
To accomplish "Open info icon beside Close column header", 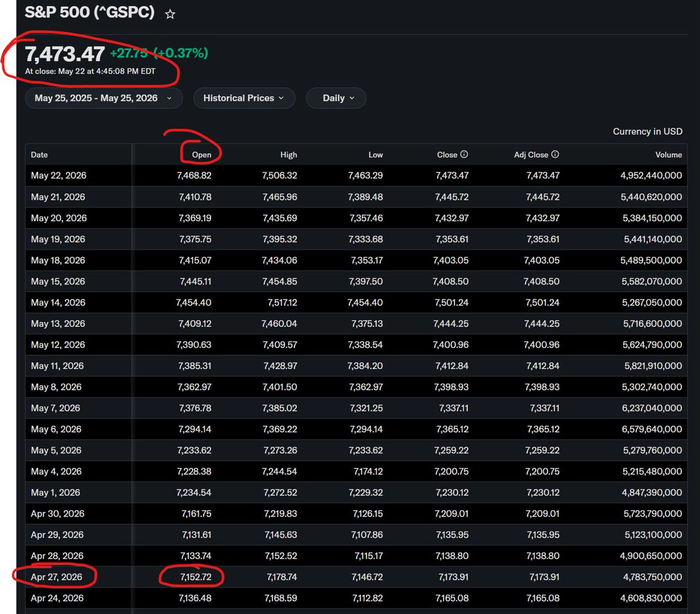I will 464,155.
